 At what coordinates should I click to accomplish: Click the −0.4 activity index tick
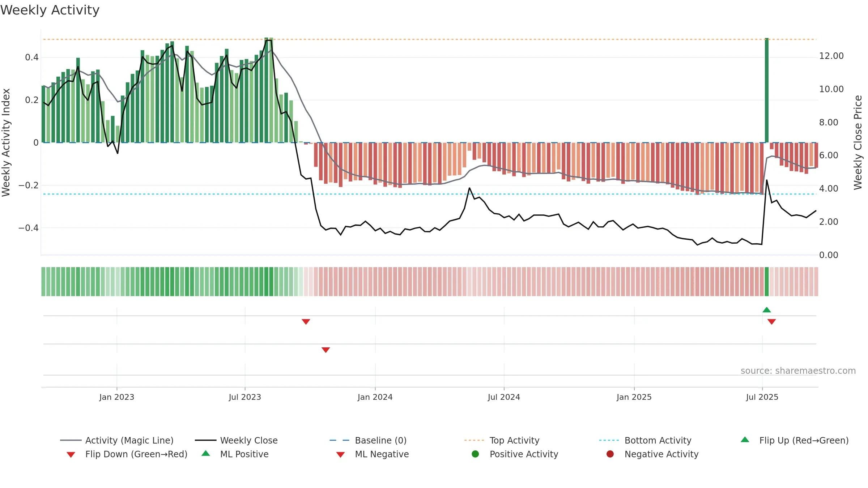pos(29,228)
